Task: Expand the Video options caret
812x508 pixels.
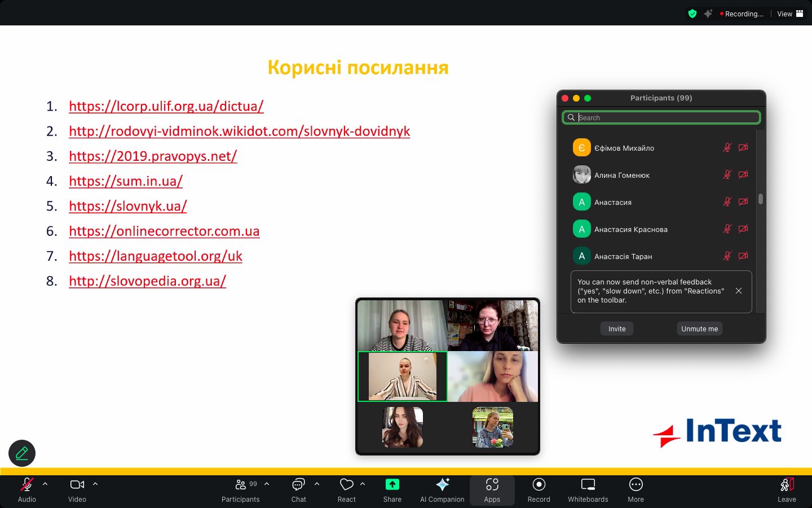Action: [95, 484]
